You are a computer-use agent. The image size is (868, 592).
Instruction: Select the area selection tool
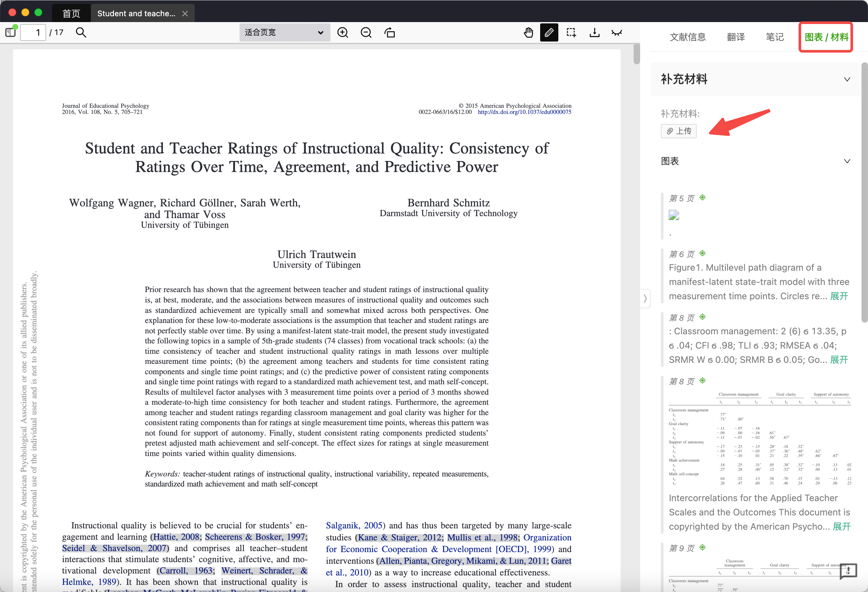[x=571, y=32]
